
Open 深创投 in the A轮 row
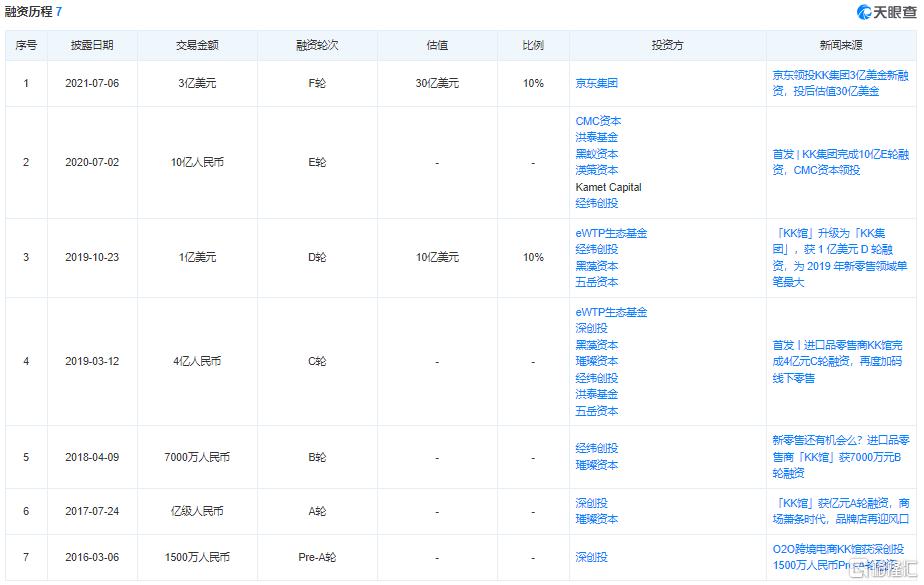591,503
